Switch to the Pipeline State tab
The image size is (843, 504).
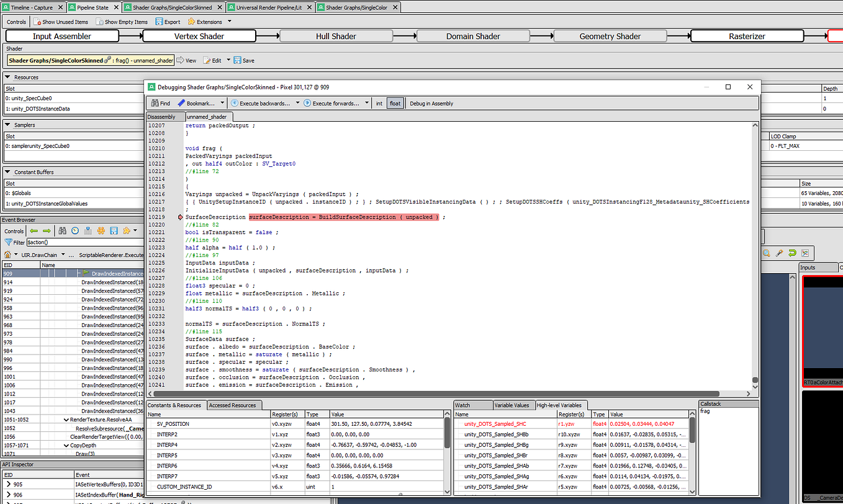click(92, 7)
